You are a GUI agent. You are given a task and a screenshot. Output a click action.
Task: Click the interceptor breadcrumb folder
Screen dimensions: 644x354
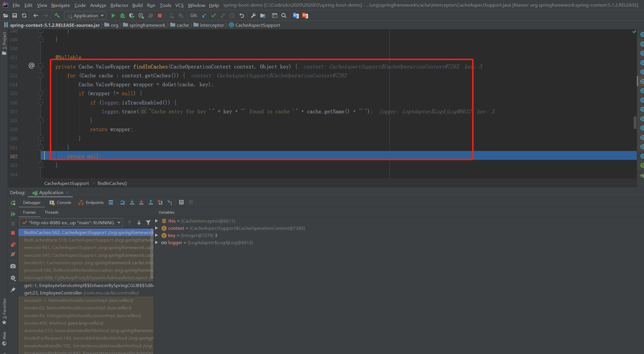[x=212, y=25]
